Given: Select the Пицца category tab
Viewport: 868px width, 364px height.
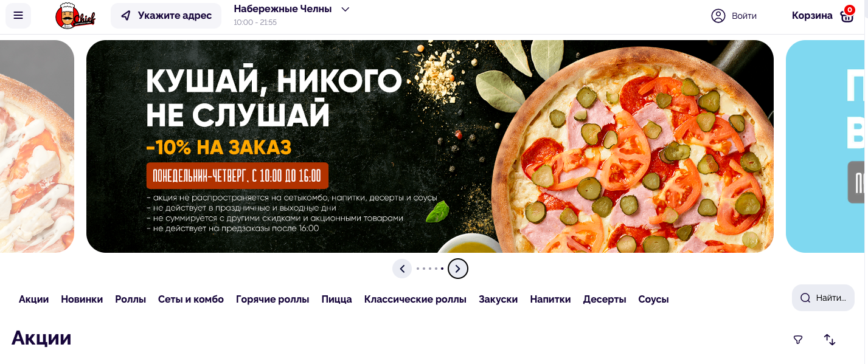Looking at the screenshot, I should (x=337, y=299).
